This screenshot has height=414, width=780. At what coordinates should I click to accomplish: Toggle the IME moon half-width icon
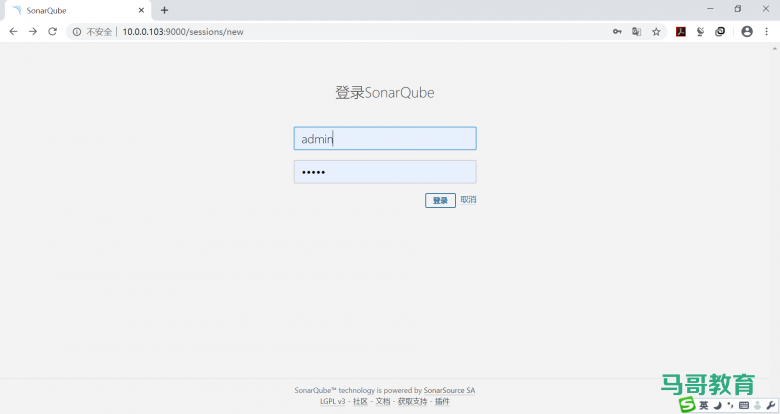click(717, 405)
